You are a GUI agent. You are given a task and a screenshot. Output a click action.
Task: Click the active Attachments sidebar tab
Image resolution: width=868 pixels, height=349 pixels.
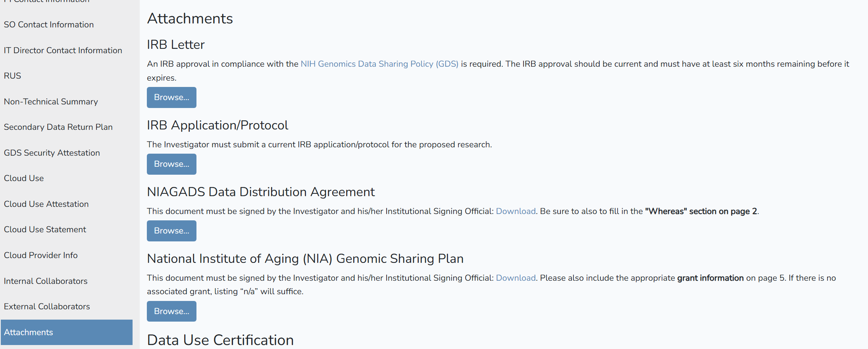point(66,332)
